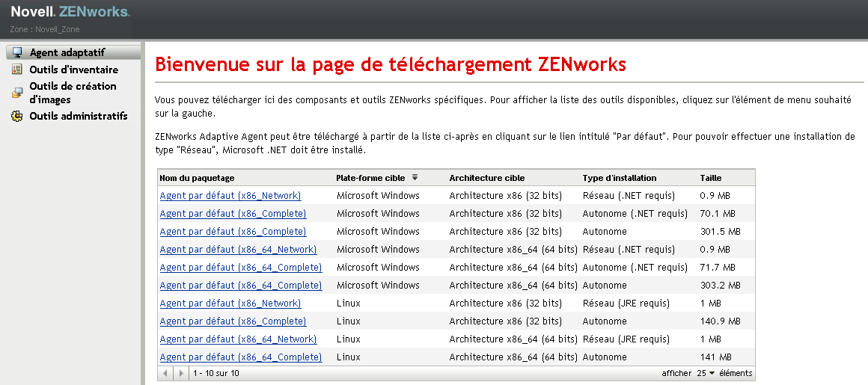Click 'Réseau (JRE requis)' in Linux x86_Network row
Image resolution: width=868 pixels, height=385 pixels.
[626, 304]
